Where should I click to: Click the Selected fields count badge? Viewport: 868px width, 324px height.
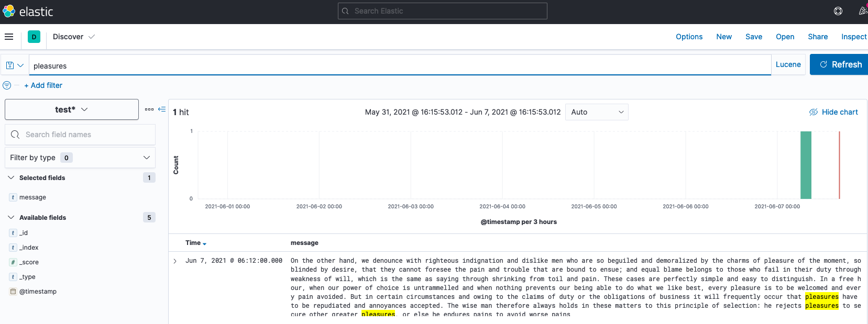point(149,178)
